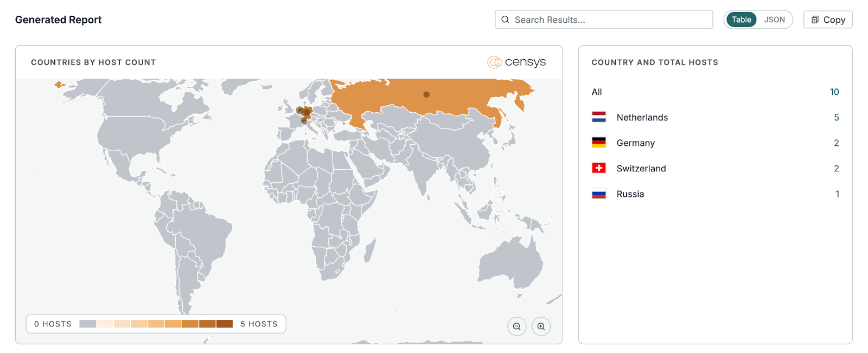Click the Netherlands flag icon
Viewport: 868px width, 353px height.
click(x=598, y=117)
